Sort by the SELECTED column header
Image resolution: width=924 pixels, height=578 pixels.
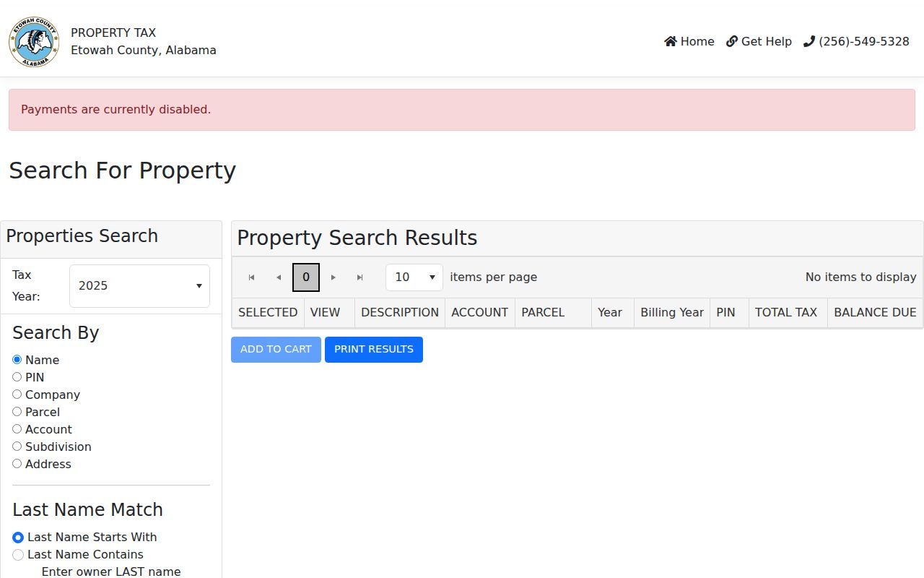(268, 313)
